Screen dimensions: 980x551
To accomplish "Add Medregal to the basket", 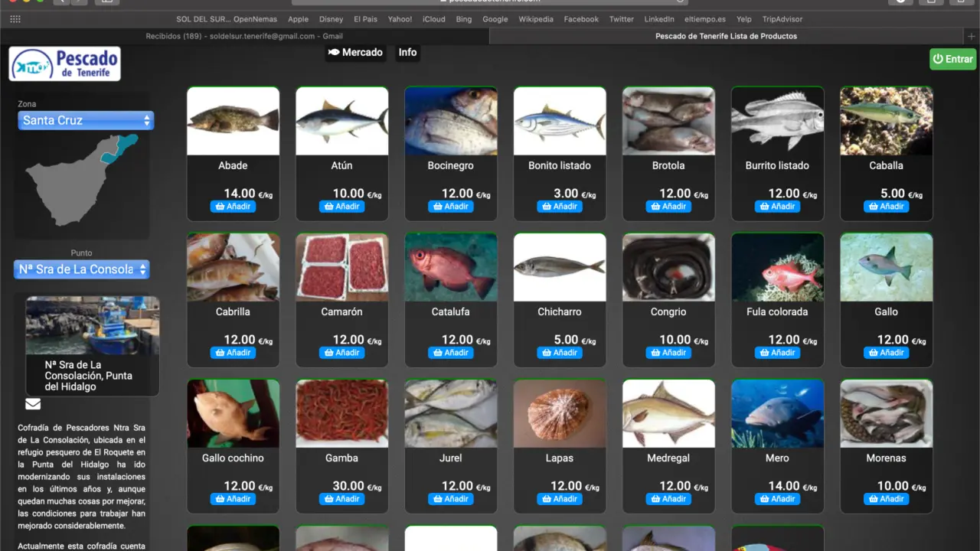I will [x=668, y=499].
